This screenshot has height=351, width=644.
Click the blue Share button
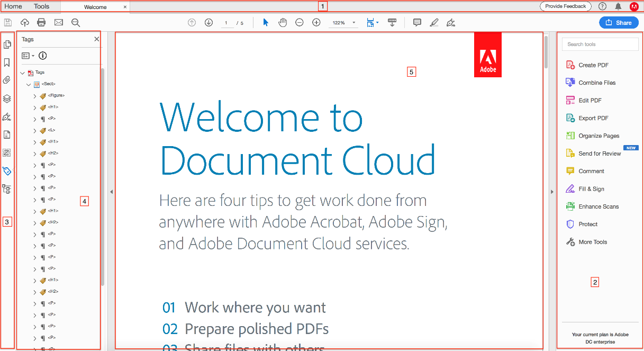619,23
